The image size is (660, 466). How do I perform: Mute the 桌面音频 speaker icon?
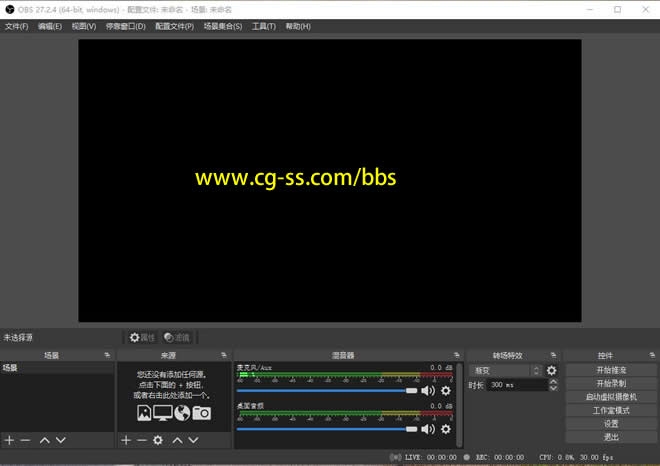428,429
